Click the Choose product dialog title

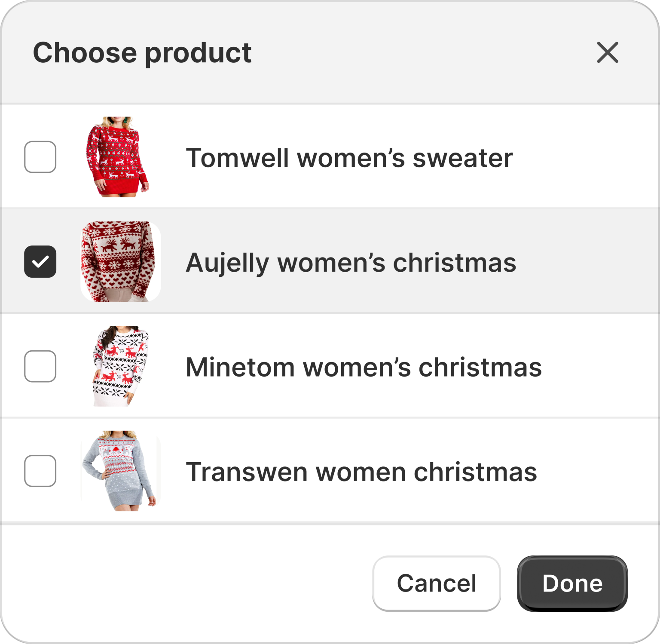(x=142, y=53)
